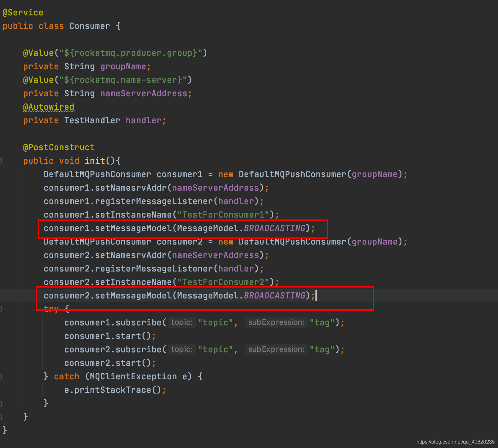
Task: Click the "tag" string in consumer1.subscribe
Action: [322, 323]
